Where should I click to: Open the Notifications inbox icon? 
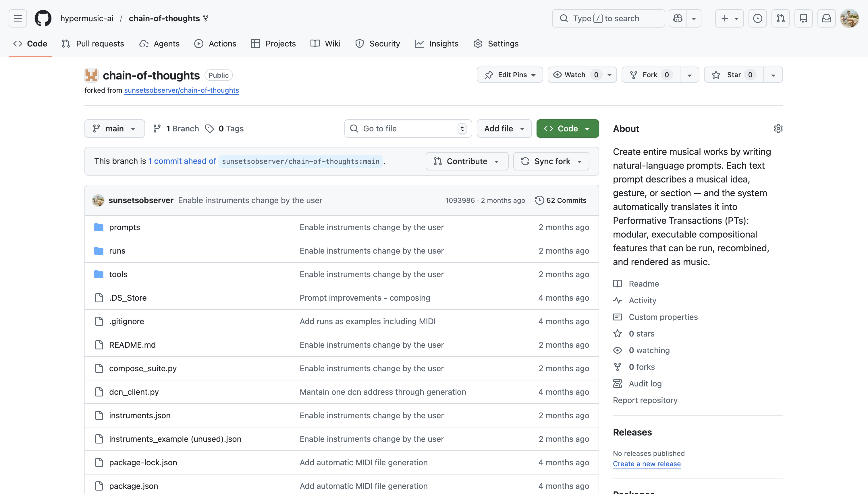click(826, 18)
